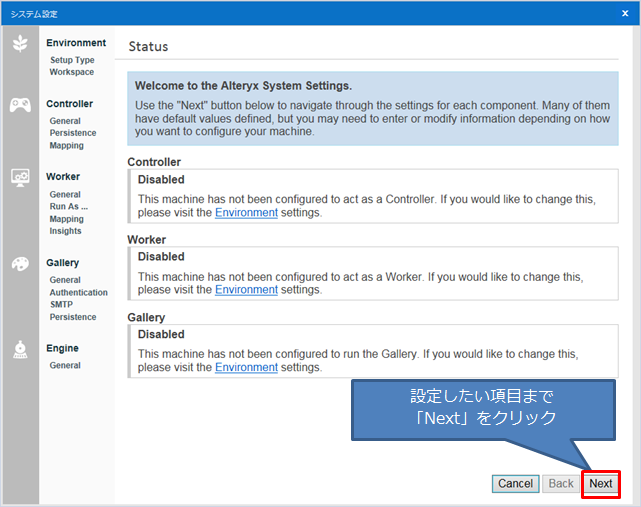Go to the Workspace settings page

click(72, 72)
